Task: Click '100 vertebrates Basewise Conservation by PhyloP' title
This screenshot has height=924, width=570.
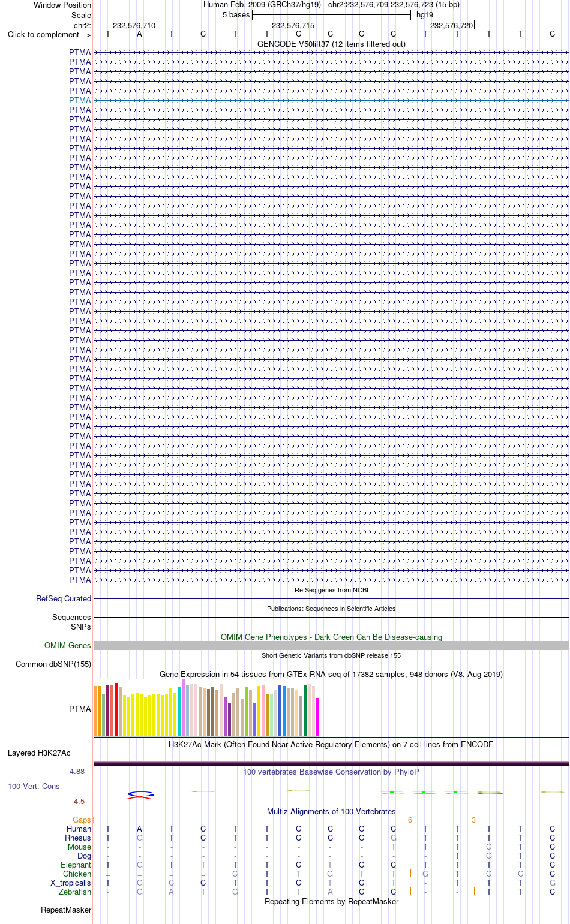Action: coord(331,772)
